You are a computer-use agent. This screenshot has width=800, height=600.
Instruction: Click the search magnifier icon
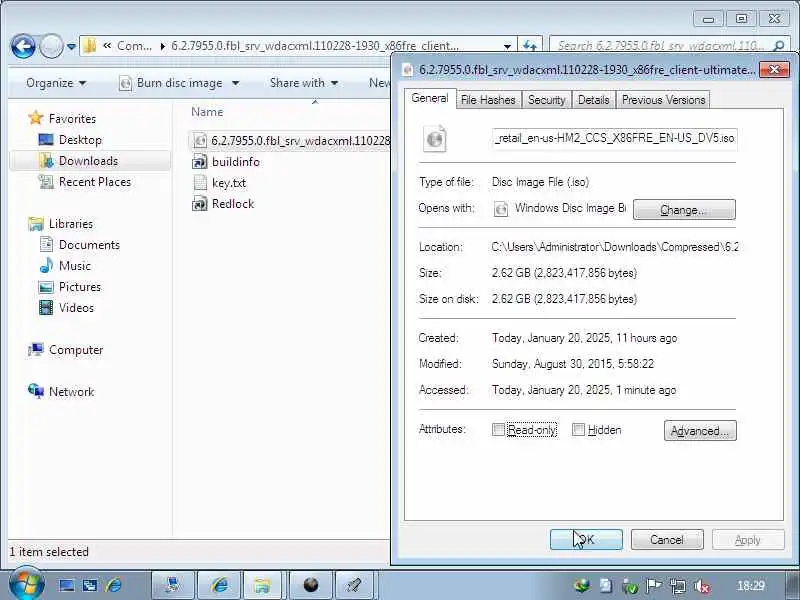coord(779,46)
